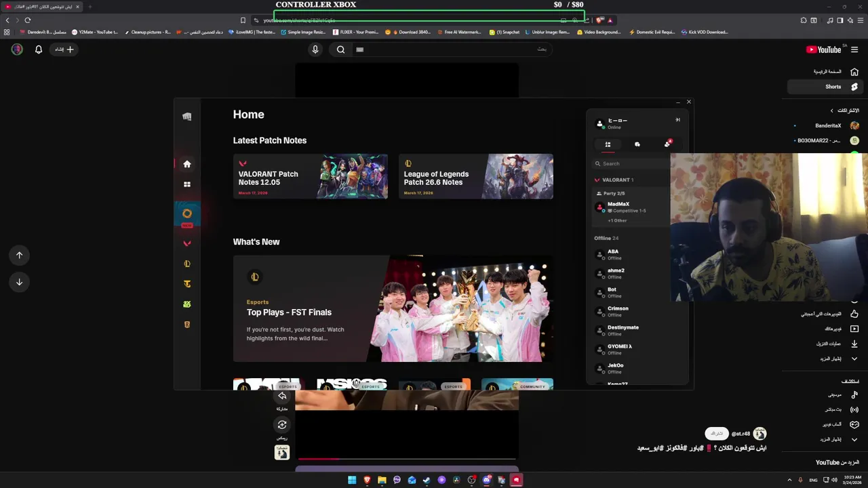Image resolution: width=868 pixels, height=488 pixels.
Task: Click the Riot Games fist logo
Action: (187, 117)
